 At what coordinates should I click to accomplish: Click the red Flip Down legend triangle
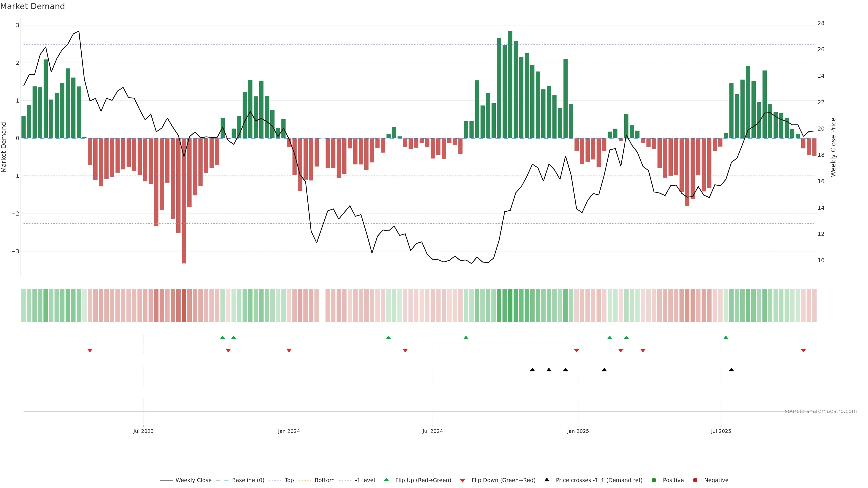point(463,480)
